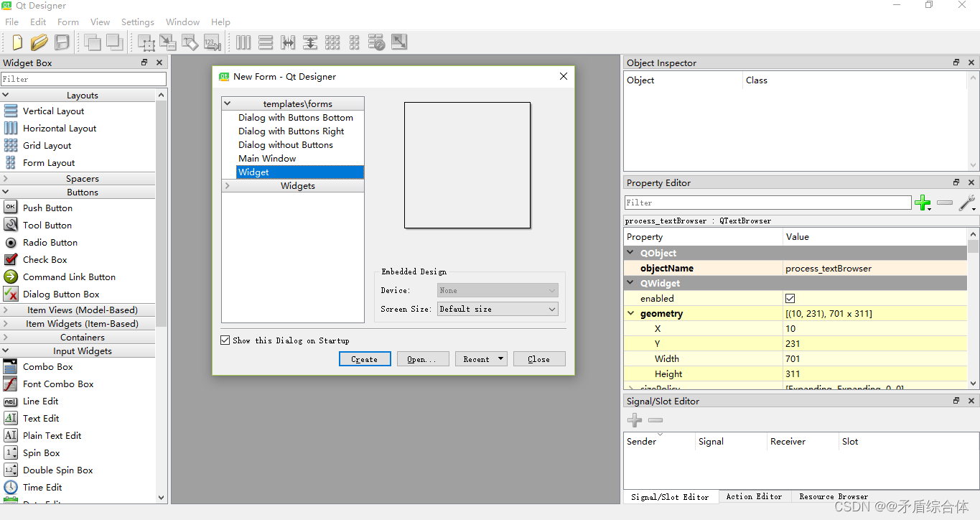Viewport: 980px width, 520px height.
Task: Click the Break Layout toolbar icon
Action: 377,42
